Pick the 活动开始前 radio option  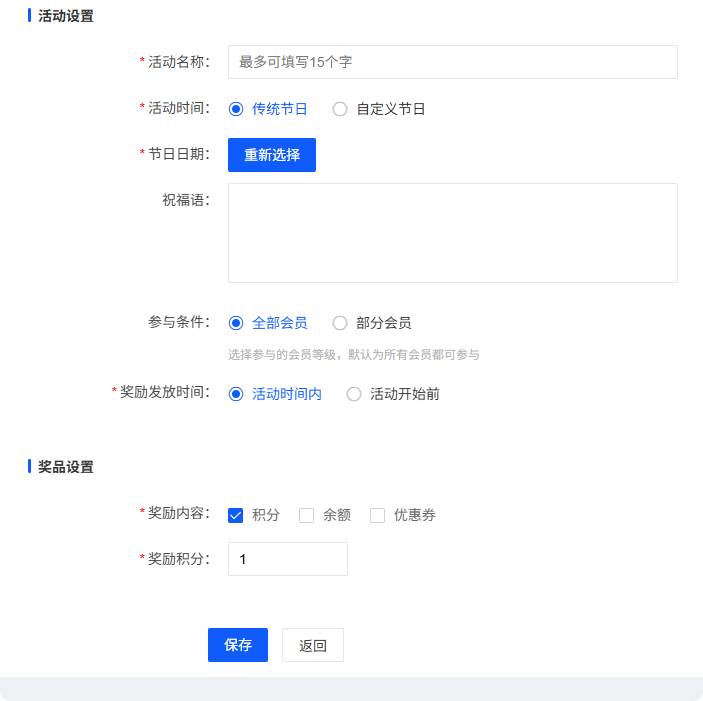coord(354,394)
